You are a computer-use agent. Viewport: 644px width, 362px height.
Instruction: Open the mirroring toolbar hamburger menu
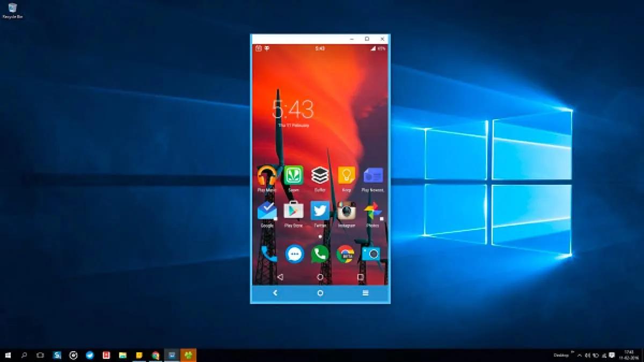pyautogui.click(x=364, y=293)
